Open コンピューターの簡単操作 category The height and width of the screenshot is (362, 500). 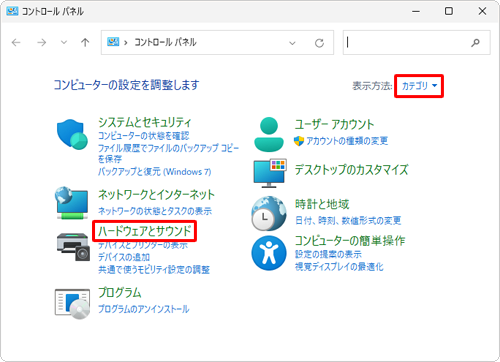(x=350, y=240)
